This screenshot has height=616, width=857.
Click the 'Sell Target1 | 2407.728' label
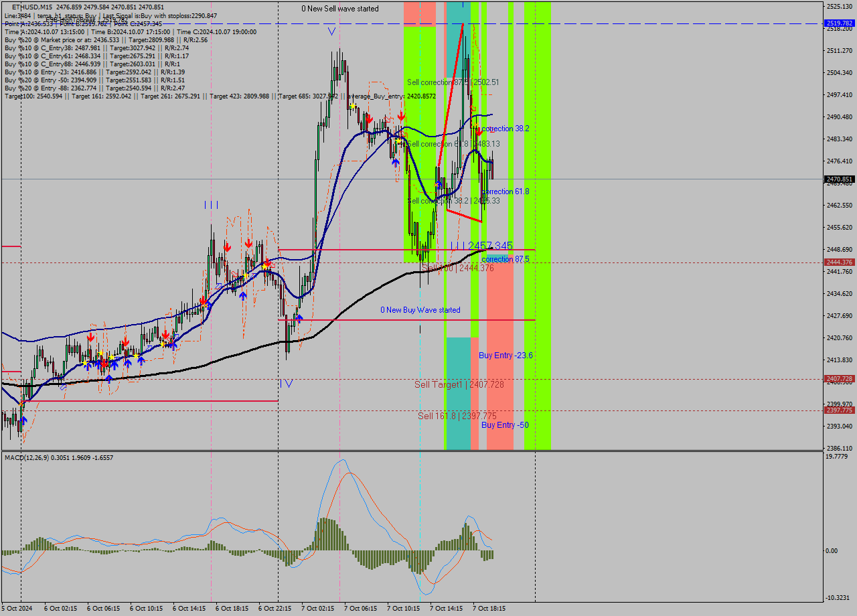click(x=459, y=384)
